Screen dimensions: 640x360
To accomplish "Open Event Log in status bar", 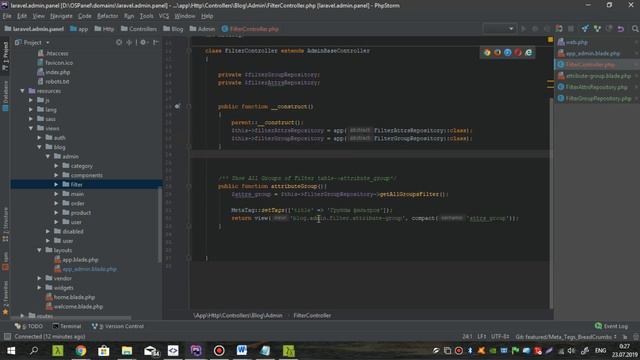I will (611, 326).
